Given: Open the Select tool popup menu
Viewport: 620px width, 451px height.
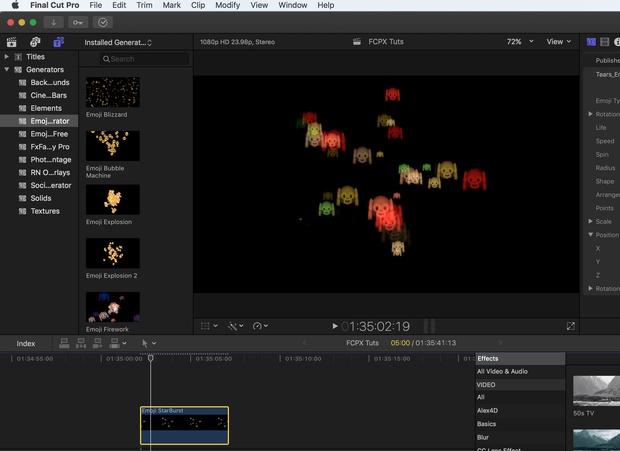Looking at the screenshot, I should pos(149,343).
